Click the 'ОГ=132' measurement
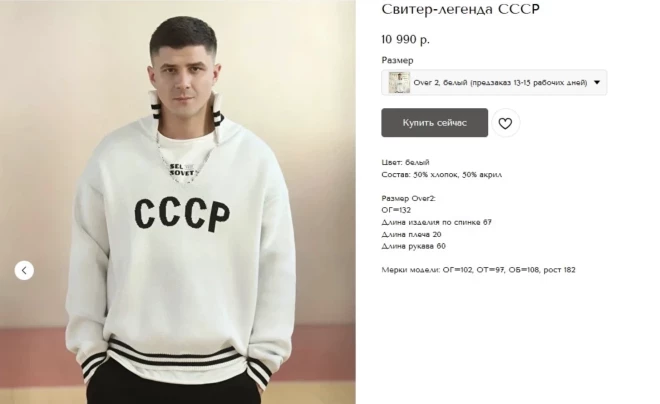This screenshot has width=660, height=404. click(396, 210)
